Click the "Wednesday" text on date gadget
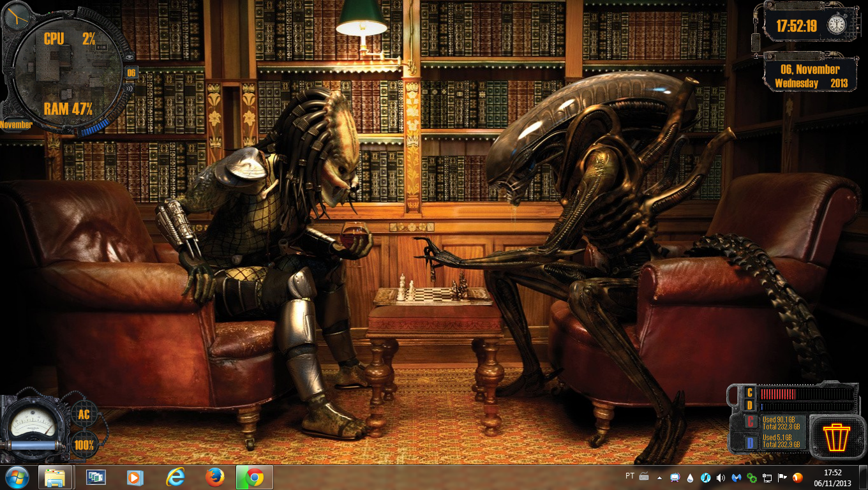 (797, 84)
